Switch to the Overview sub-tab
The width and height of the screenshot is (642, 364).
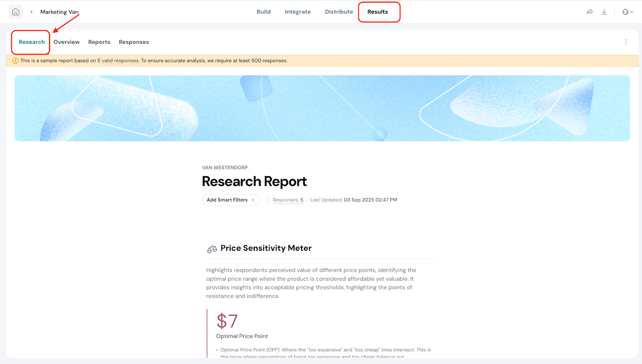(x=67, y=42)
